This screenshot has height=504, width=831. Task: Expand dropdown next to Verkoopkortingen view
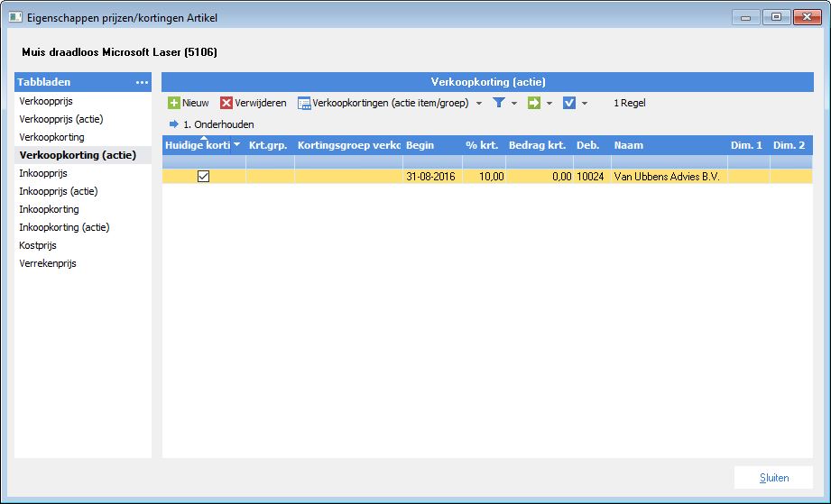pyautogui.click(x=479, y=104)
